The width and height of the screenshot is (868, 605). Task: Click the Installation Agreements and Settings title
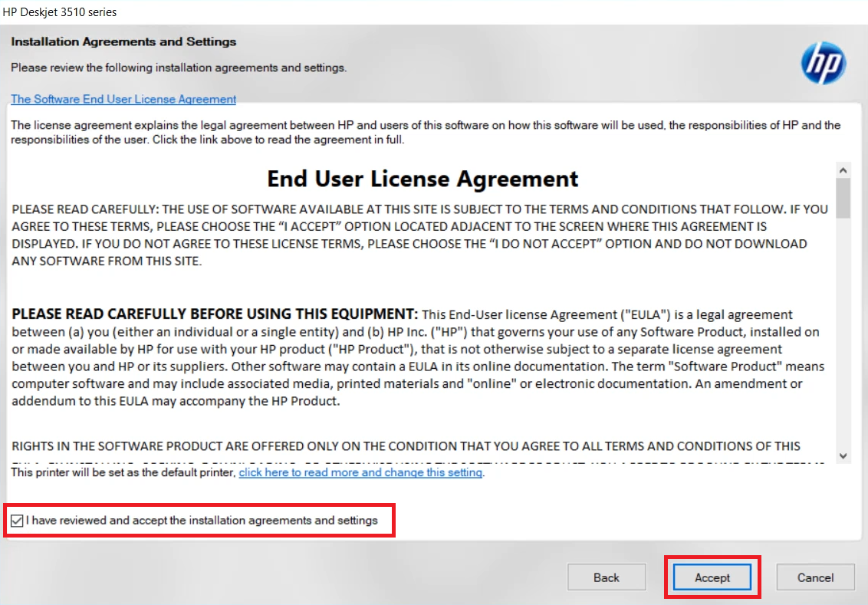pyautogui.click(x=123, y=41)
